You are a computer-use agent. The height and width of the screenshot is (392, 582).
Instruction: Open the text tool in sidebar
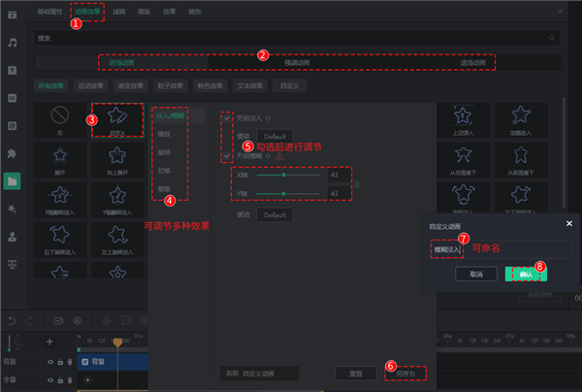(x=13, y=70)
